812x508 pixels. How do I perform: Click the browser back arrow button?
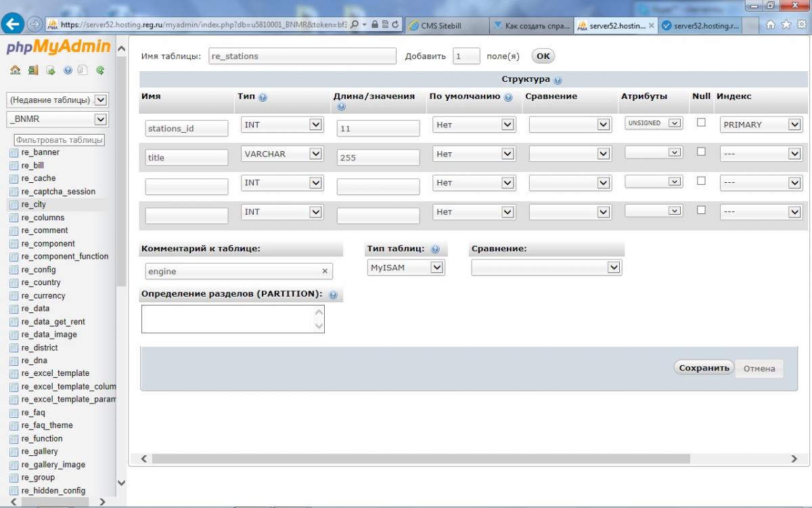13,24
